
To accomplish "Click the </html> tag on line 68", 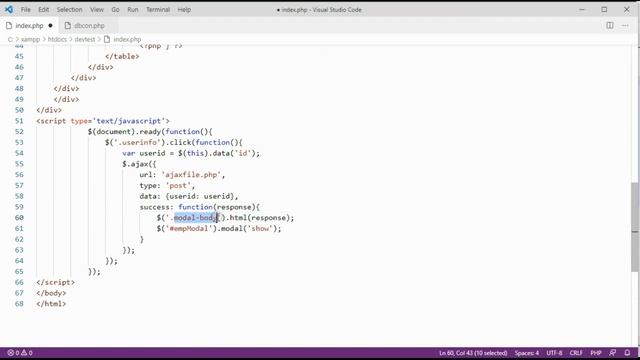I will coord(51,304).
